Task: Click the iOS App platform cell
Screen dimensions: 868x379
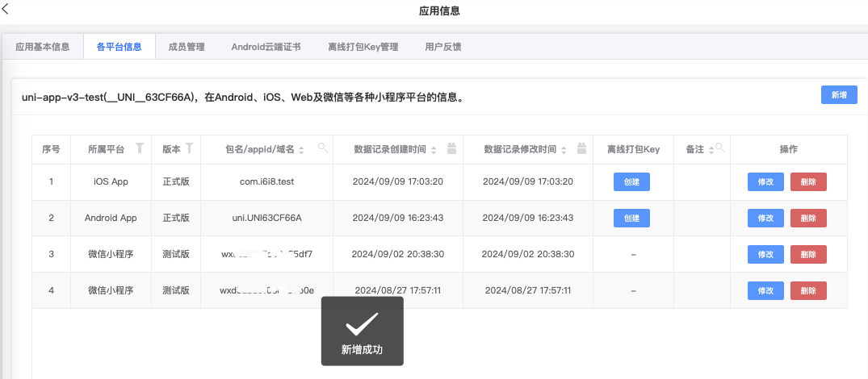Action: (111, 181)
